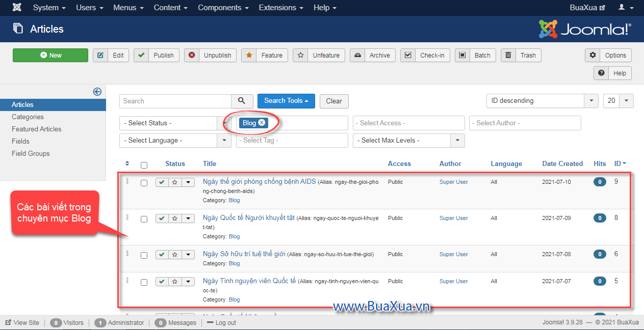Open the Extensions menu
The width and height of the screenshot is (644, 330).
point(281,8)
